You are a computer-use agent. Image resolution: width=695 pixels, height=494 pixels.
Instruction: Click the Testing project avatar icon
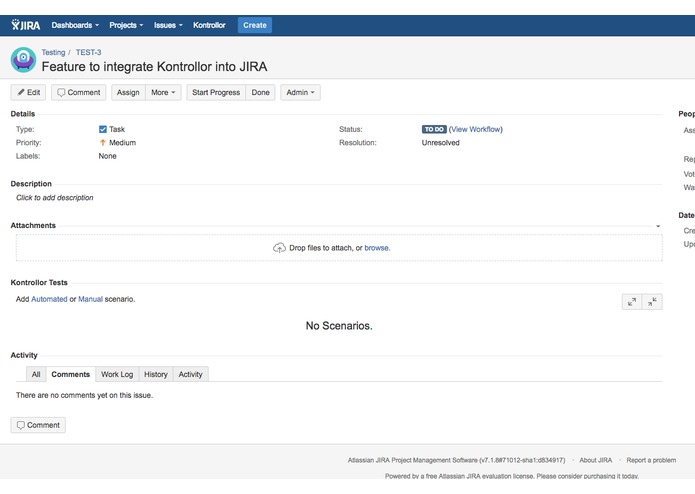click(x=23, y=59)
